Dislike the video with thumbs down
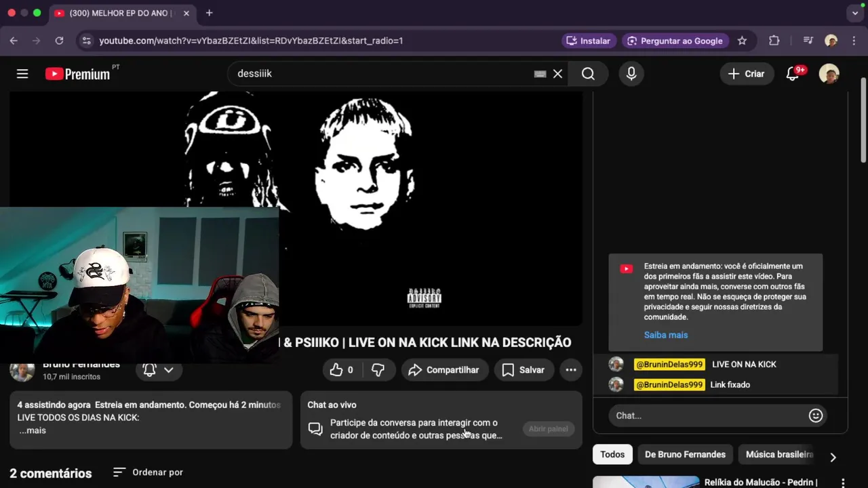The image size is (868, 488). click(378, 370)
